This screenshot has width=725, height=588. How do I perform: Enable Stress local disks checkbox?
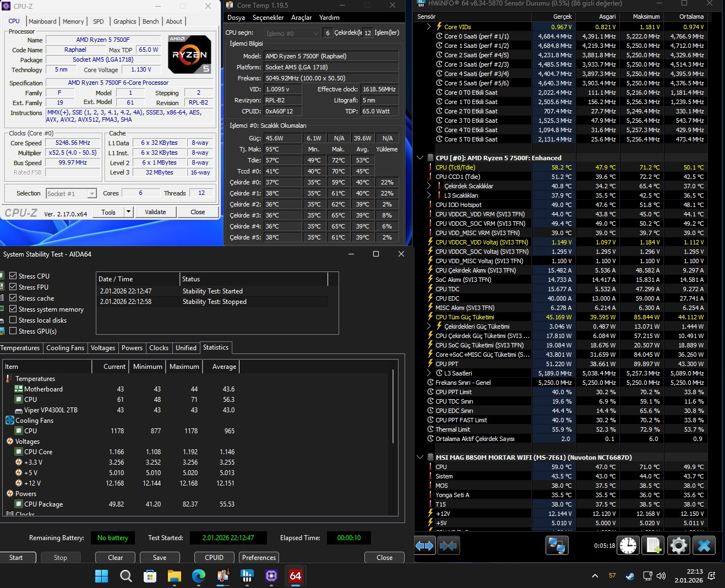click(13, 320)
